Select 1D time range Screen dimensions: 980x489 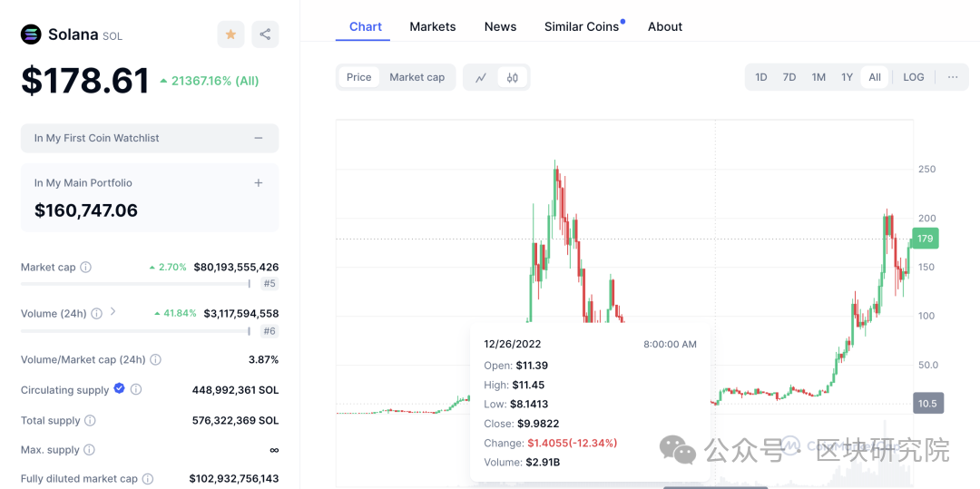760,77
